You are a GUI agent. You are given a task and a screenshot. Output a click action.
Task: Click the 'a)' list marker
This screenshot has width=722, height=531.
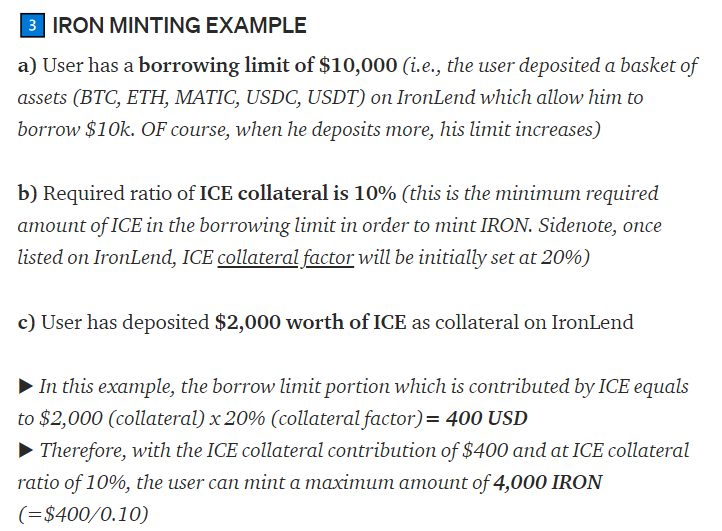27,65
